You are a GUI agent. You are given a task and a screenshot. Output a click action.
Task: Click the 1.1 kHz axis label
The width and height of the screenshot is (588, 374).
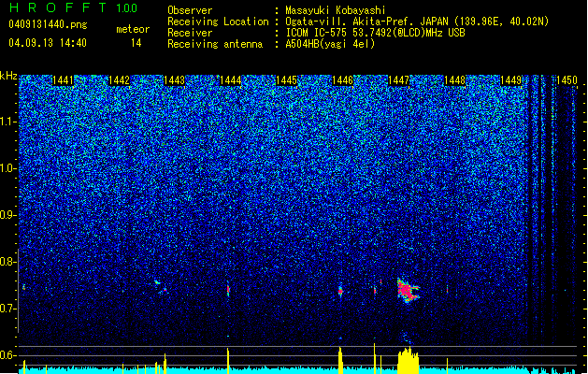point(8,122)
